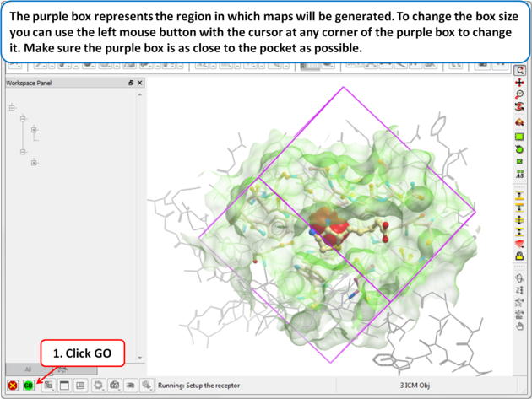The height and width of the screenshot is (399, 532).
Task: Float the Workspace Panel with undock icon
Action: pyautogui.click(x=131, y=84)
